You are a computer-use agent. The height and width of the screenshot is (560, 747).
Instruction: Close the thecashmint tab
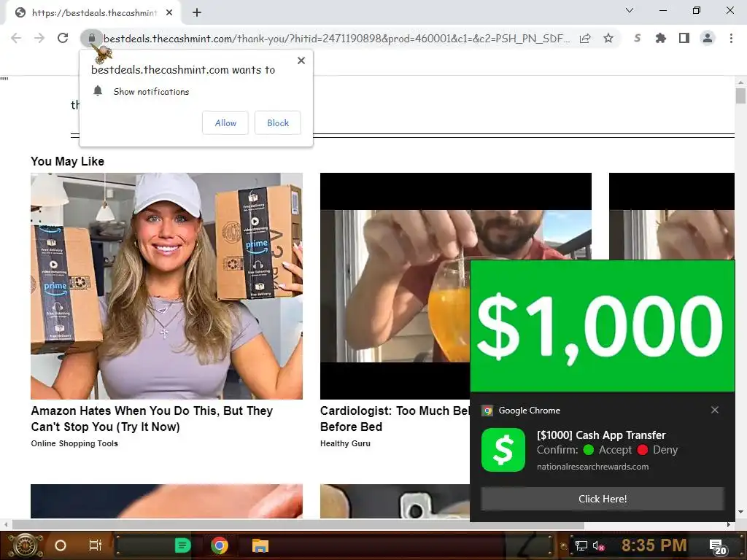(x=169, y=13)
